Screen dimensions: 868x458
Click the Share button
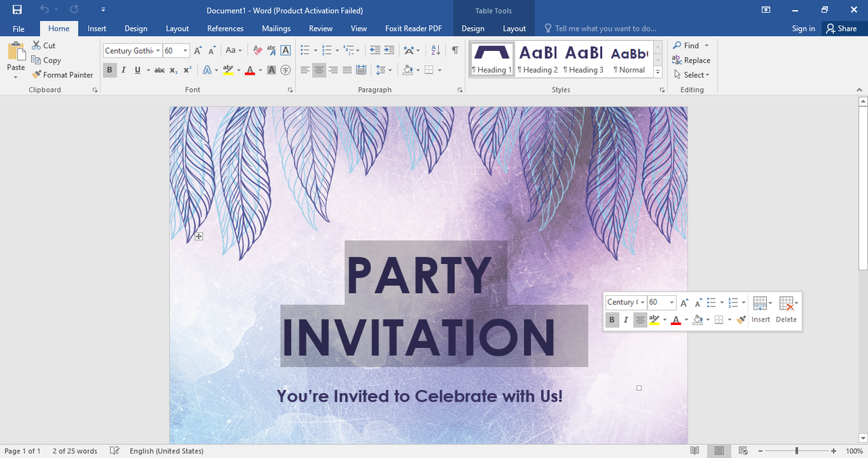pos(841,28)
